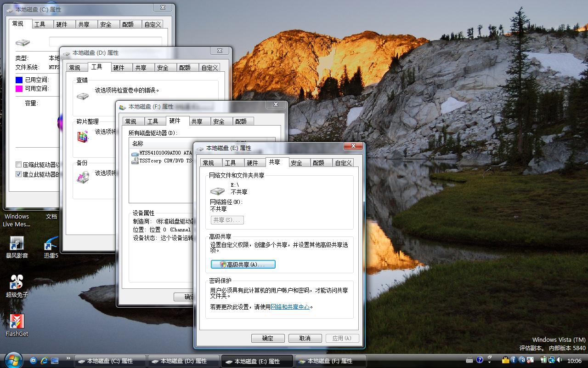The image size is (588, 368).
Task: Click the defragmentation icon in D: properties
Action: 83,136
